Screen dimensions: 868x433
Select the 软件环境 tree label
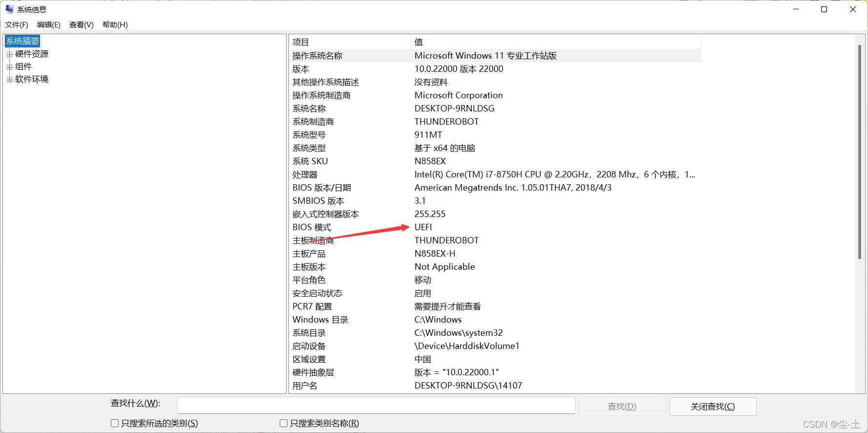tap(32, 79)
